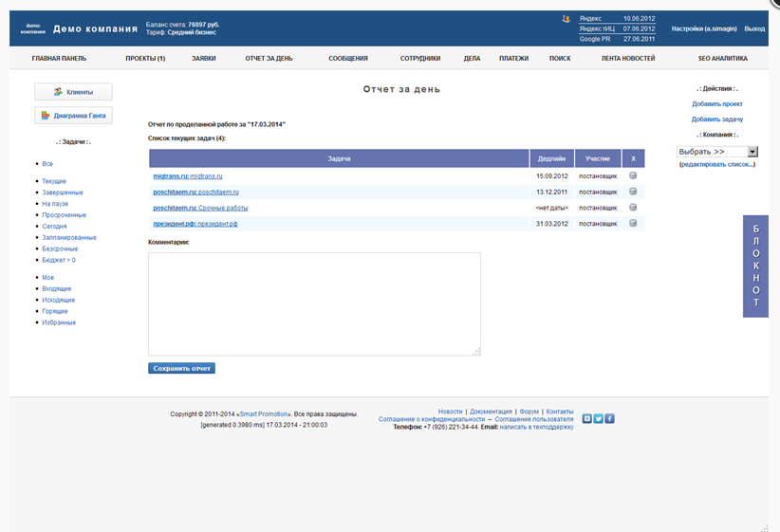Open migtrans.ru task link
The image size is (780, 532).
point(188,176)
